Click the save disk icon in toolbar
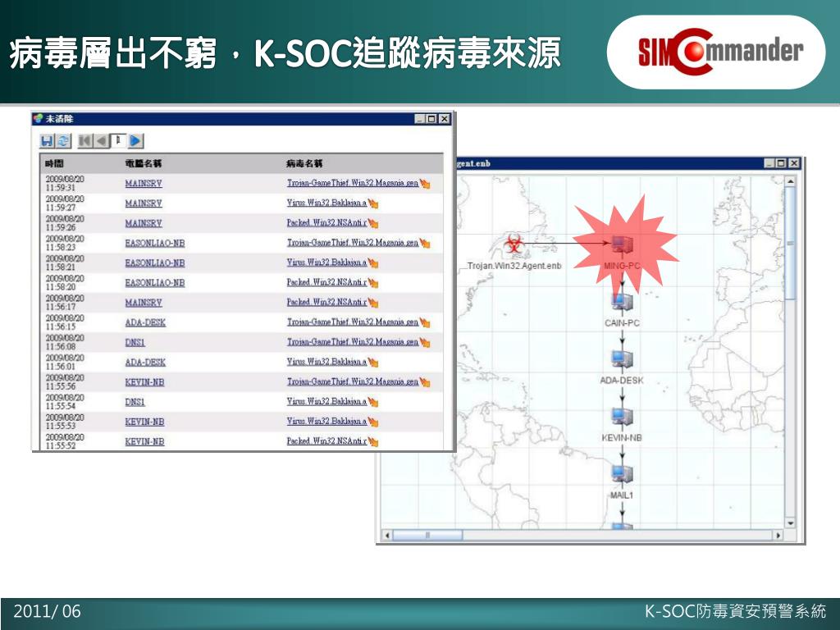The image size is (840, 630). click(x=47, y=141)
